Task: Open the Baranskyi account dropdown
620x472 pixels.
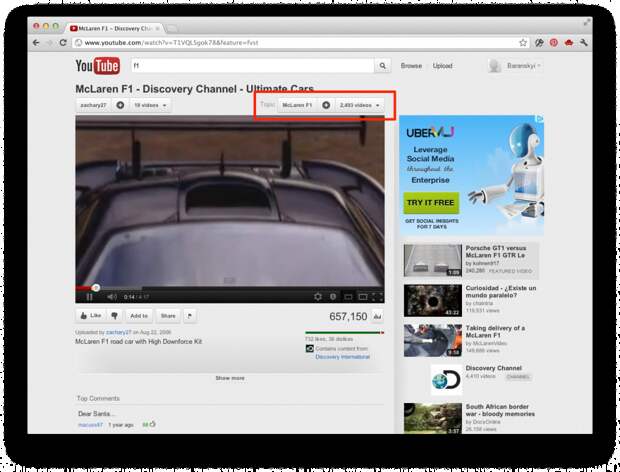Action: 523,66
